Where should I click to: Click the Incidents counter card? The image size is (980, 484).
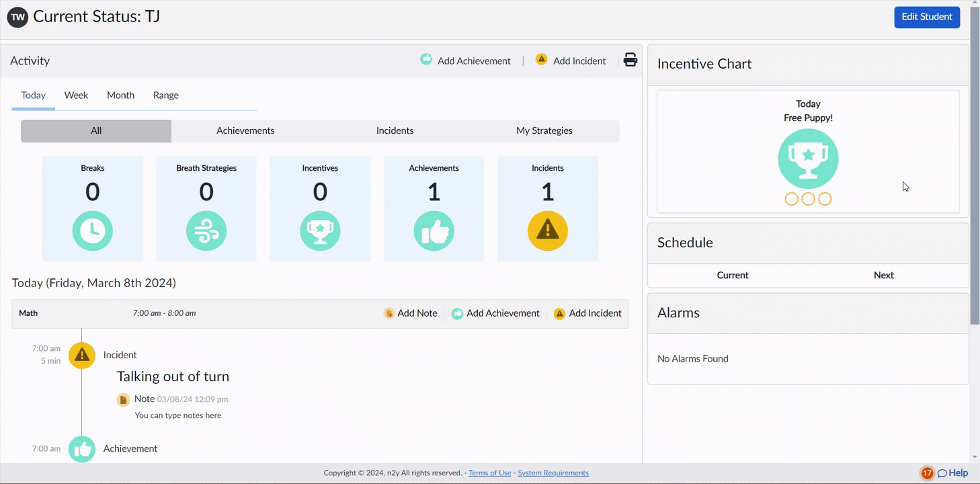click(548, 209)
